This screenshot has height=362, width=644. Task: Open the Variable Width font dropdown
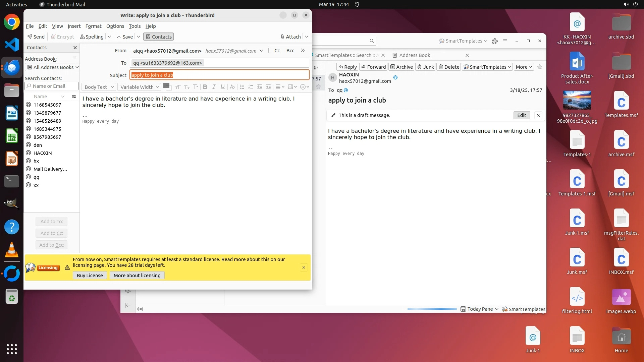[x=140, y=87]
